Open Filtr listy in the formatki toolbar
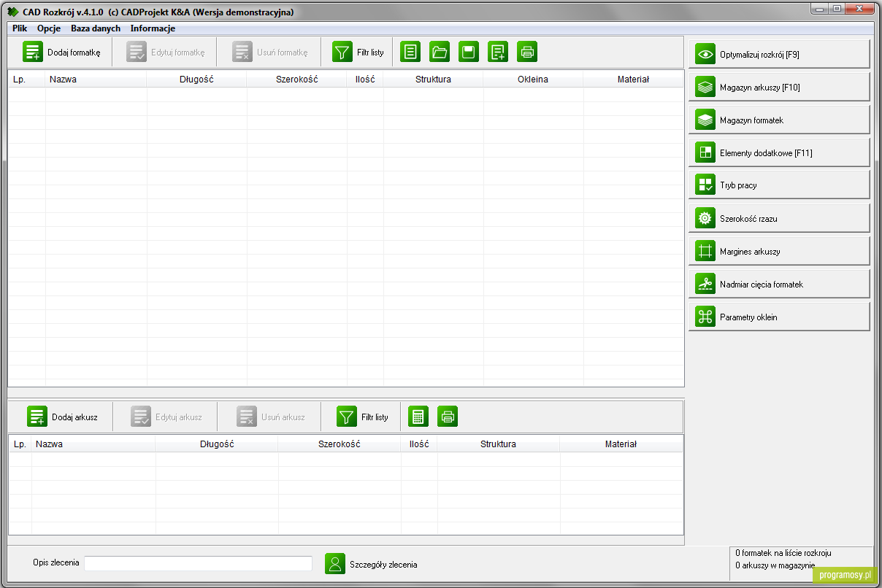The height and width of the screenshot is (588, 882). point(358,53)
